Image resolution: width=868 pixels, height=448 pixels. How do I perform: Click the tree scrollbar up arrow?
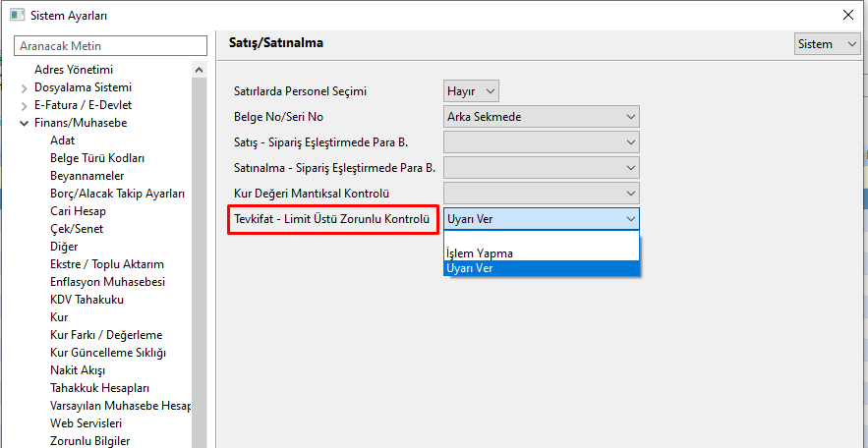(x=200, y=71)
